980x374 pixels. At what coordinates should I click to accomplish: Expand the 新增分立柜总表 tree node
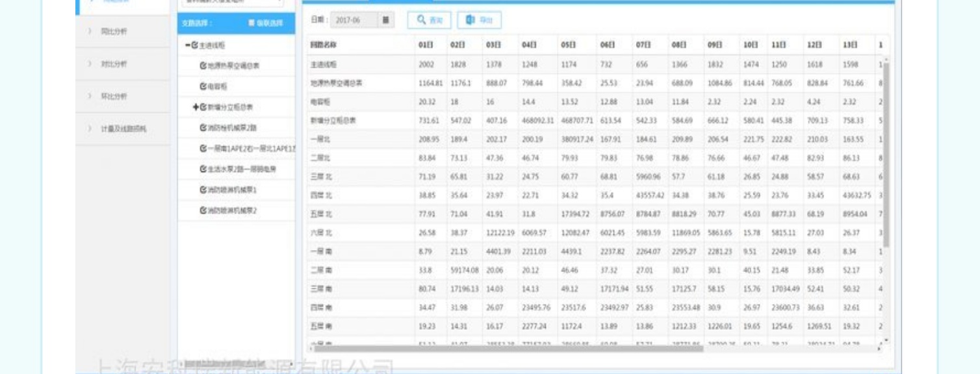click(196, 107)
